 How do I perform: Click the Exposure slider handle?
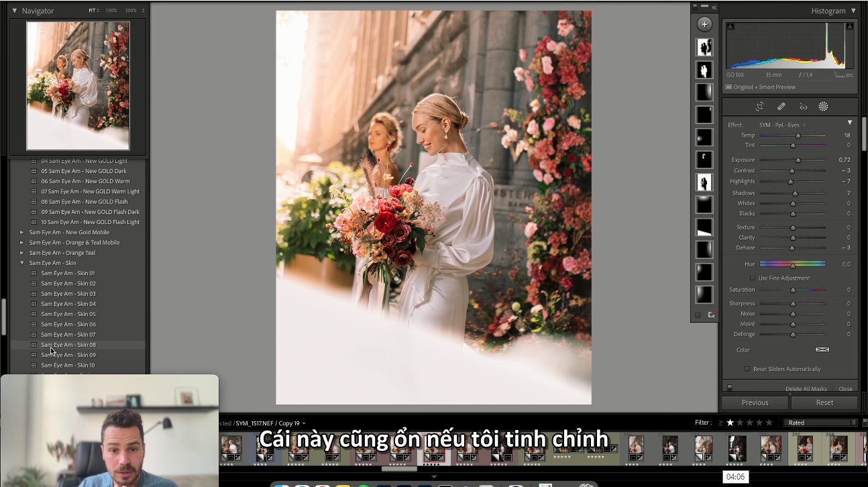798,160
